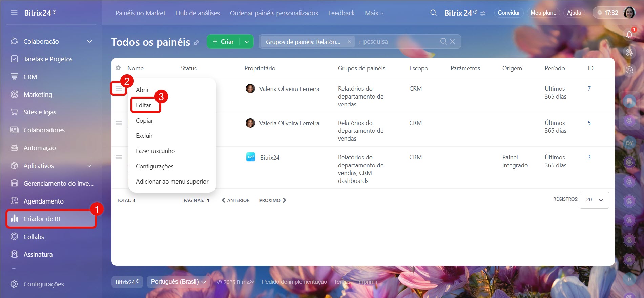The height and width of the screenshot is (298, 644).
Task: Click the pesquisa search input field
Action: coord(396,42)
